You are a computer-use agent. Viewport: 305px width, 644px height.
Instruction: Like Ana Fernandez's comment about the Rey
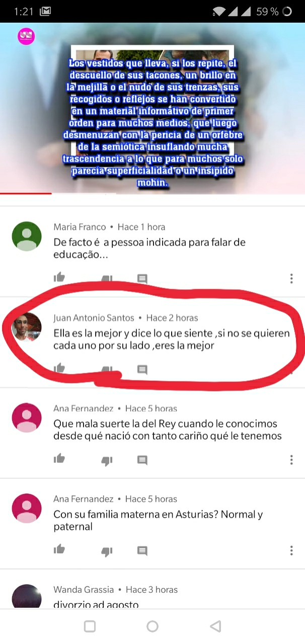pyautogui.click(x=59, y=459)
